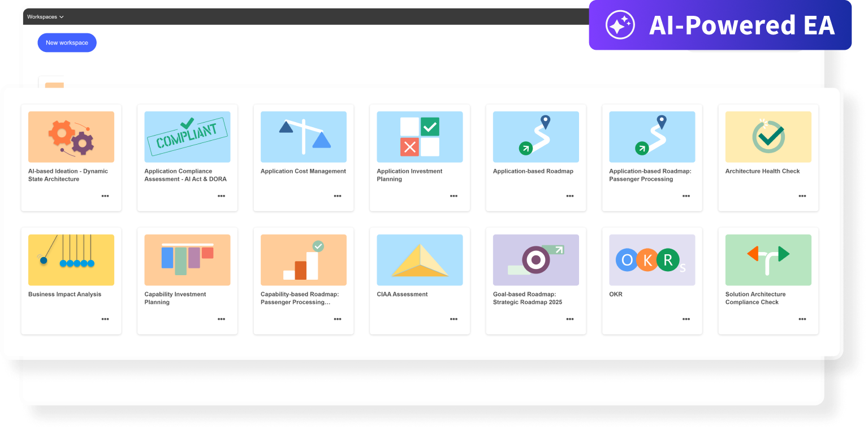Select the Application Cost Management scale icon

pos(304,137)
